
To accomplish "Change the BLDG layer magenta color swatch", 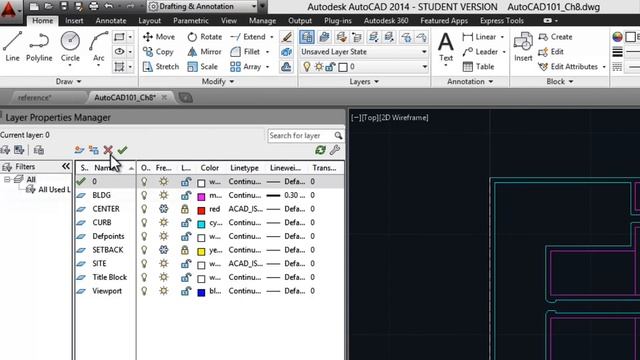I will [201, 196].
